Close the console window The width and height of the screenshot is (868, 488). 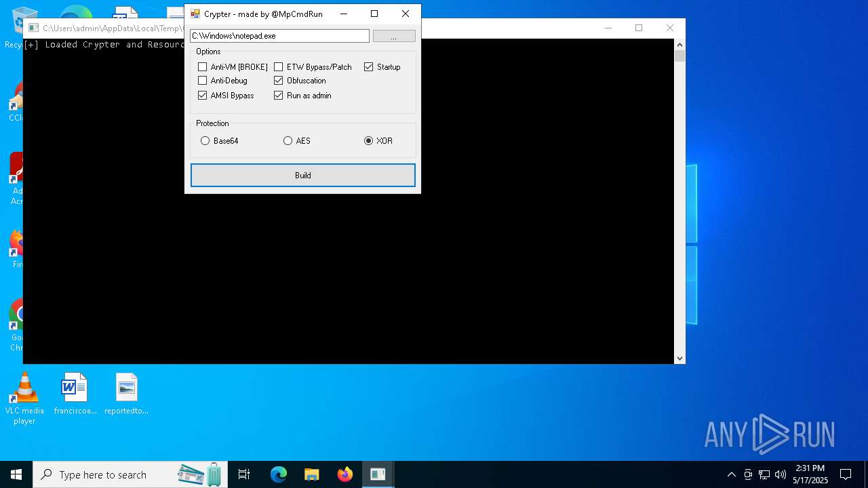pos(670,28)
